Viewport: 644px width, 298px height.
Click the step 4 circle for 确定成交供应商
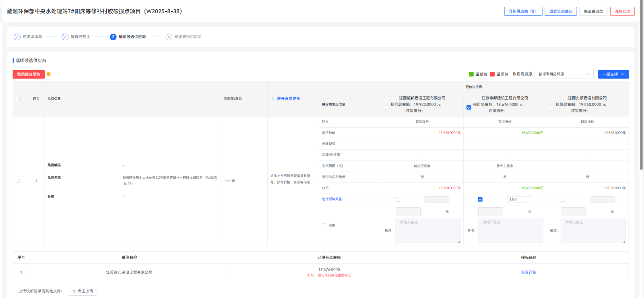[169, 37]
